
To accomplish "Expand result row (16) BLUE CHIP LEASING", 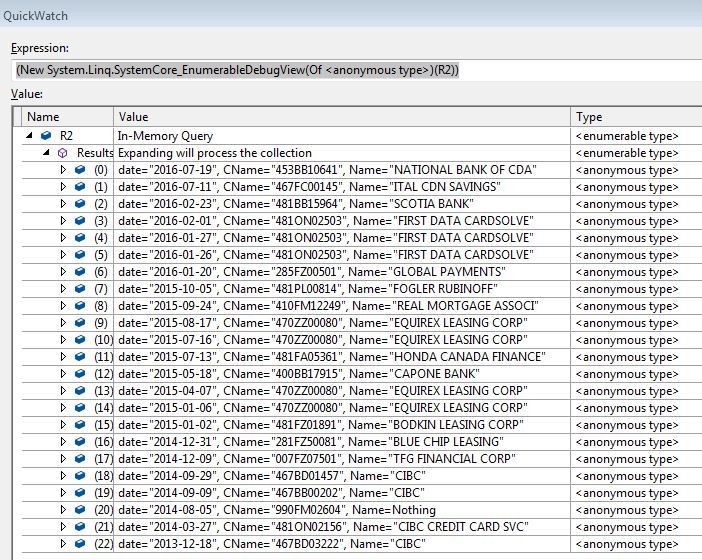I will (63, 441).
